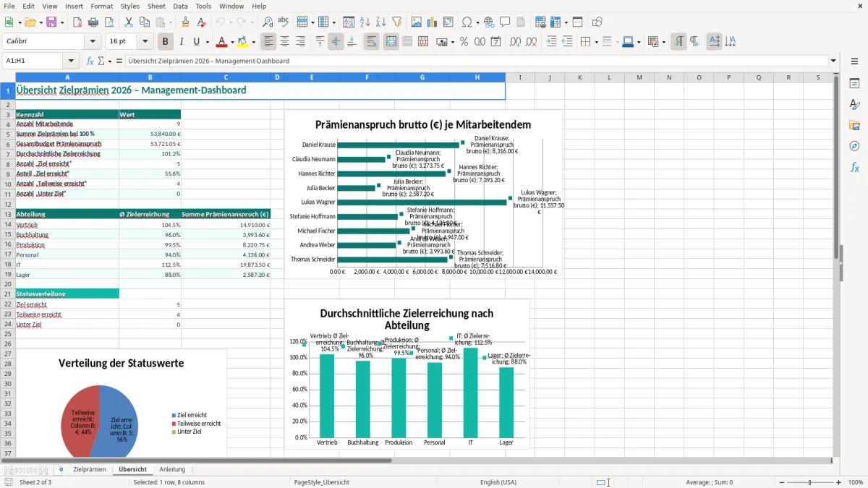Screen dimensions: 868x488
Task: Open the Styles sidebar panel
Action: click(x=854, y=104)
